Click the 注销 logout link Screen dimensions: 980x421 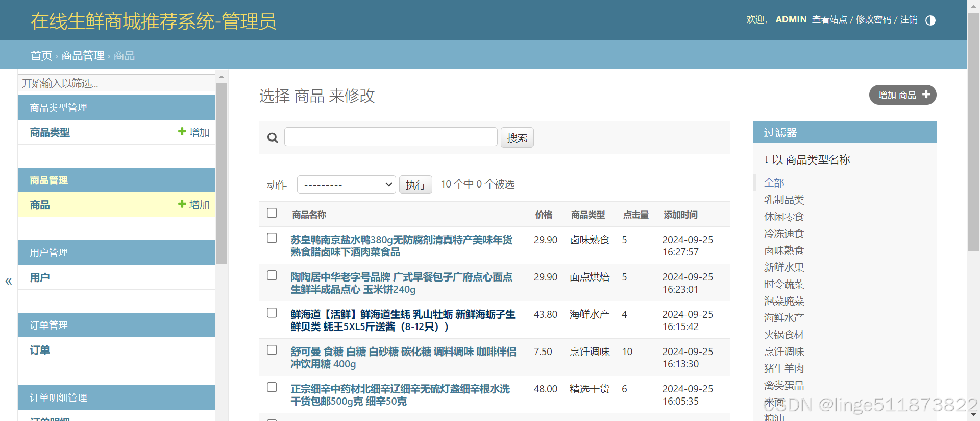coord(909,19)
